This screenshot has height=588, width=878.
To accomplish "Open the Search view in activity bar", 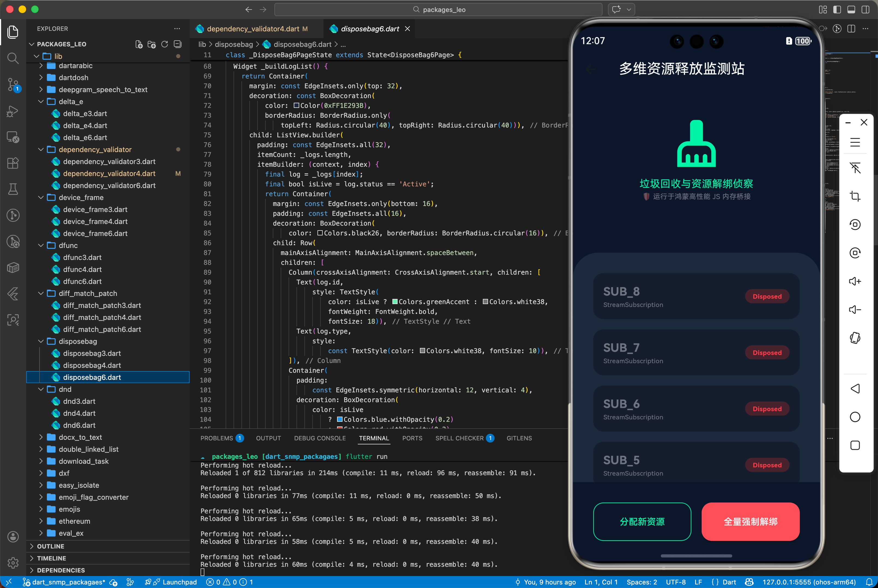I will 13,58.
